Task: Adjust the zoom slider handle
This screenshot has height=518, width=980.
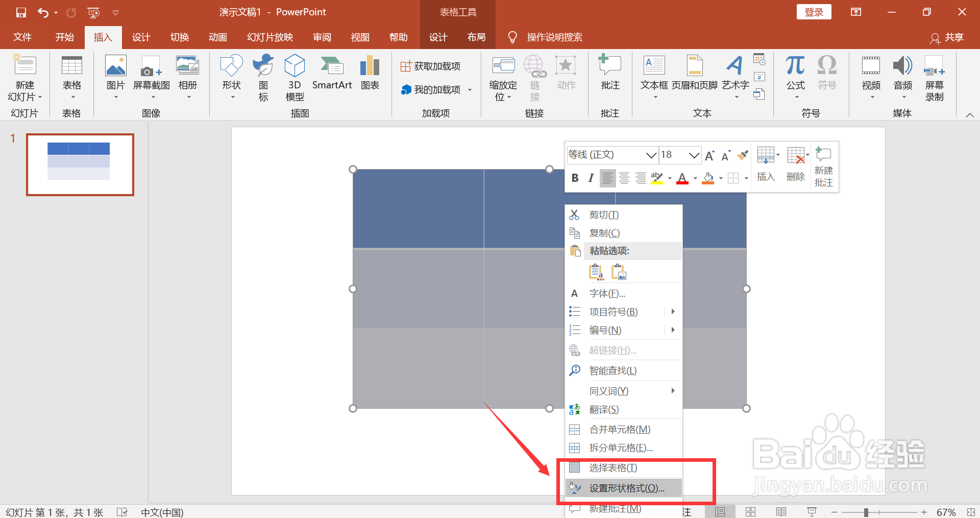Action: (x=866, y=512)
